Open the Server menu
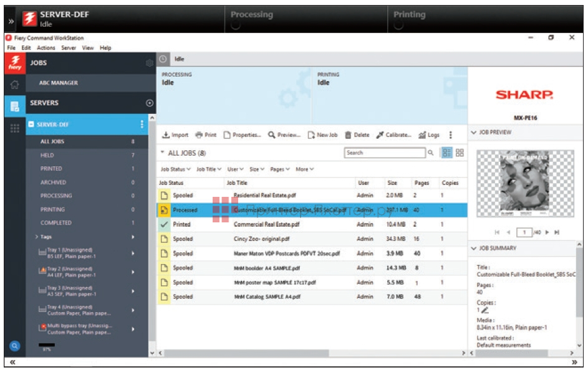The image size is (588, 370). [x=69, y=48]
